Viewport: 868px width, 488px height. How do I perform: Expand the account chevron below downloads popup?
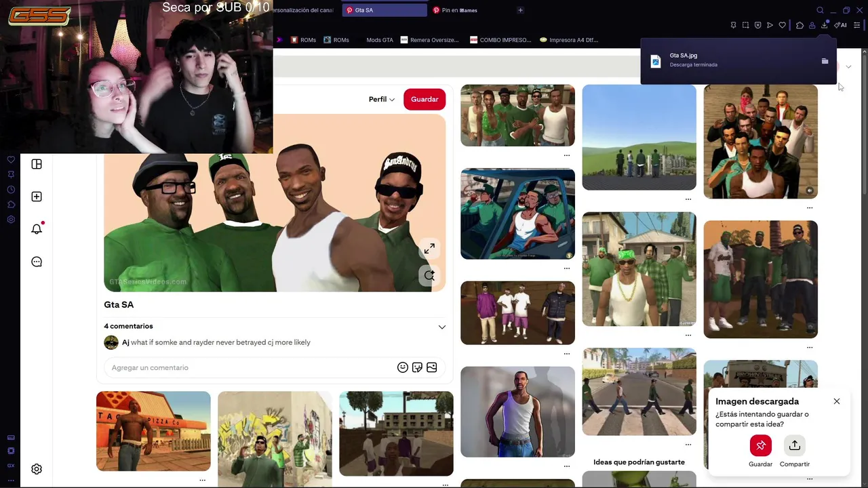point(848,66)
